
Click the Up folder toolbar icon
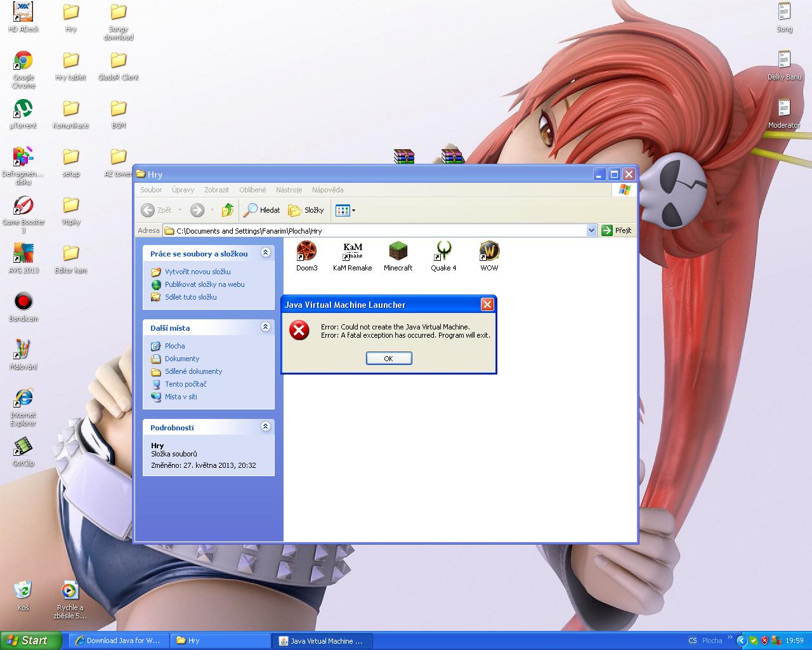227,210
